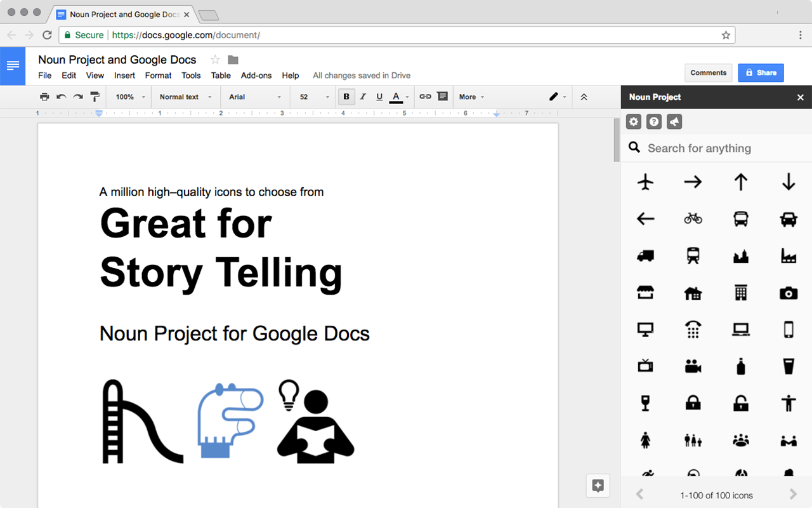Pick the city skyline icon

pos(740,256)
